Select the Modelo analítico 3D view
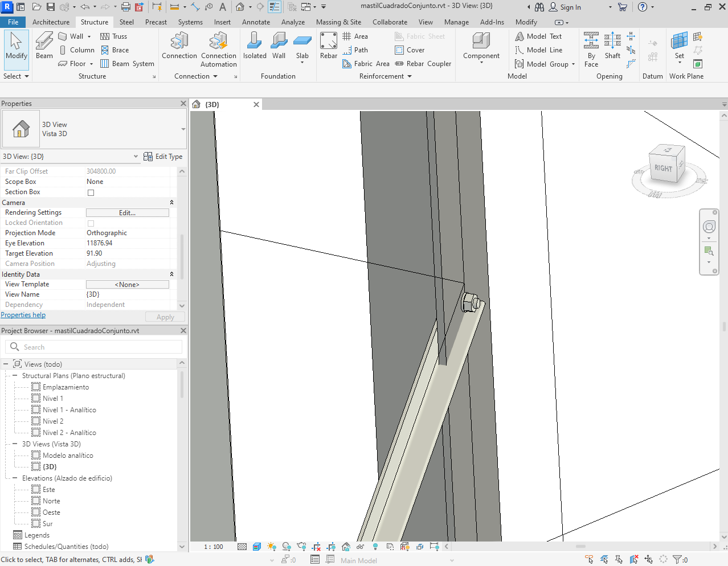 click(68, 456)
